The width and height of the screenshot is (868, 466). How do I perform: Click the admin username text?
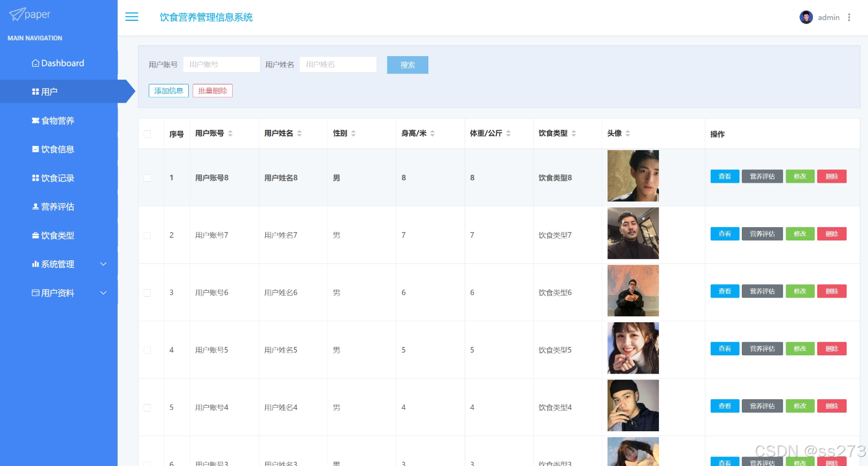pyautogui.click(x=828, y=18)
